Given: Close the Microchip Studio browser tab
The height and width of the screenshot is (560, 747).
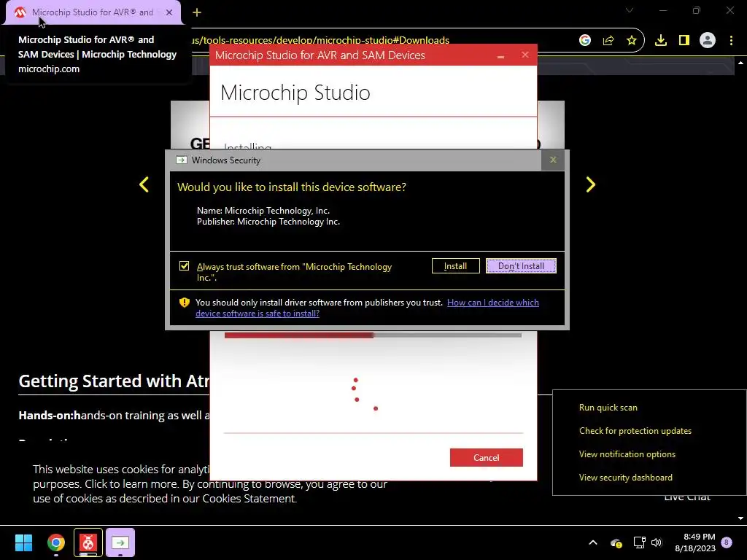Looking at the screenshot, I should click(x=169, y=12).
